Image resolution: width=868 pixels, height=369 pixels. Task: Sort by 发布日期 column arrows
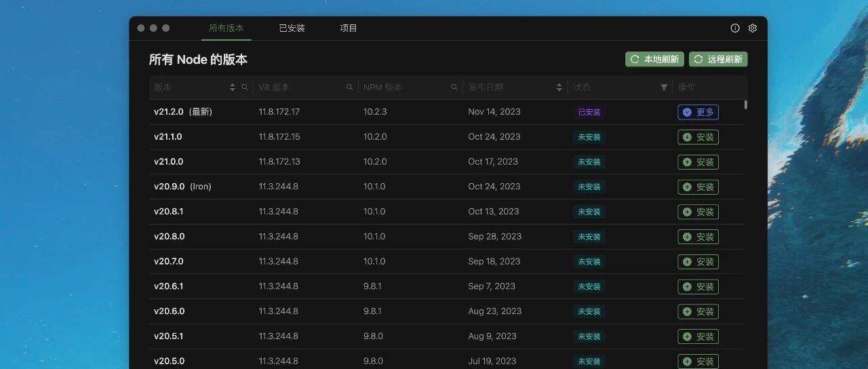[x=559, y=88]
